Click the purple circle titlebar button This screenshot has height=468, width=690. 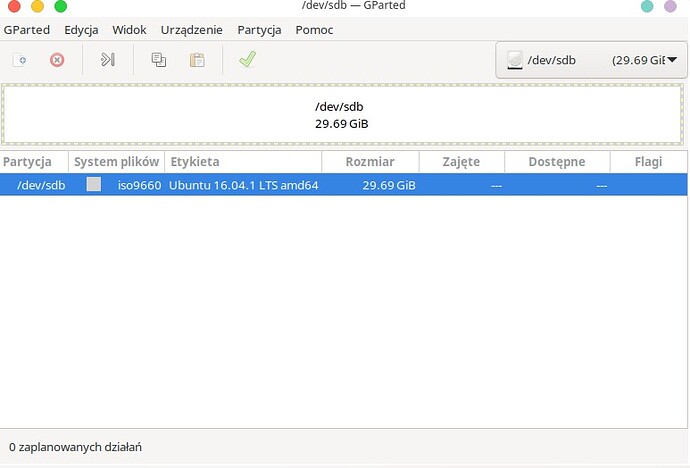click(670, 6)
